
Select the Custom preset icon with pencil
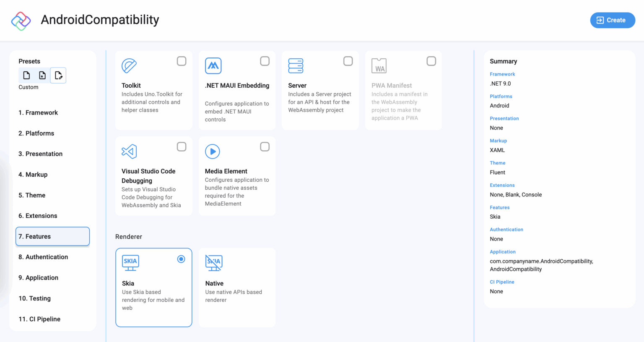[x=58, y=76]
